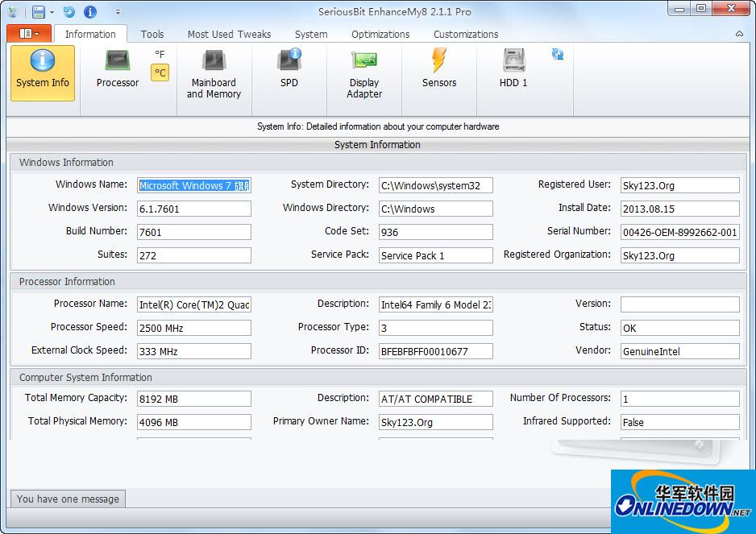Click the Processor ID field
This screenshot has height=534, width=756.
(x=436, y=351)
